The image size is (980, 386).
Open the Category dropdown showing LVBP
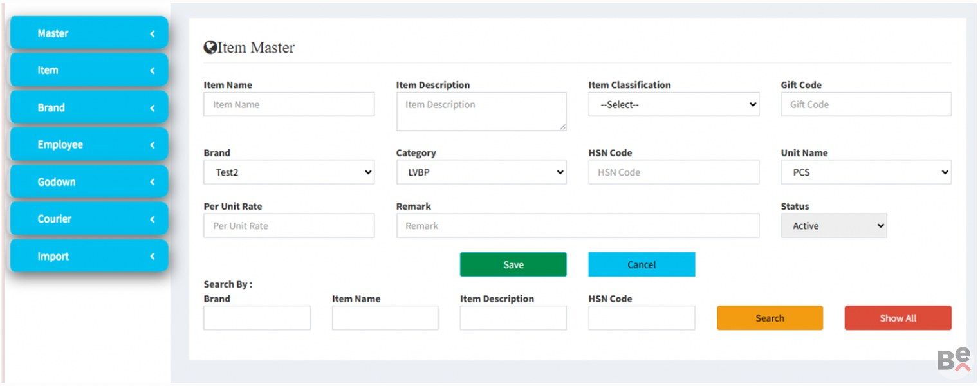tap(481, 172)
